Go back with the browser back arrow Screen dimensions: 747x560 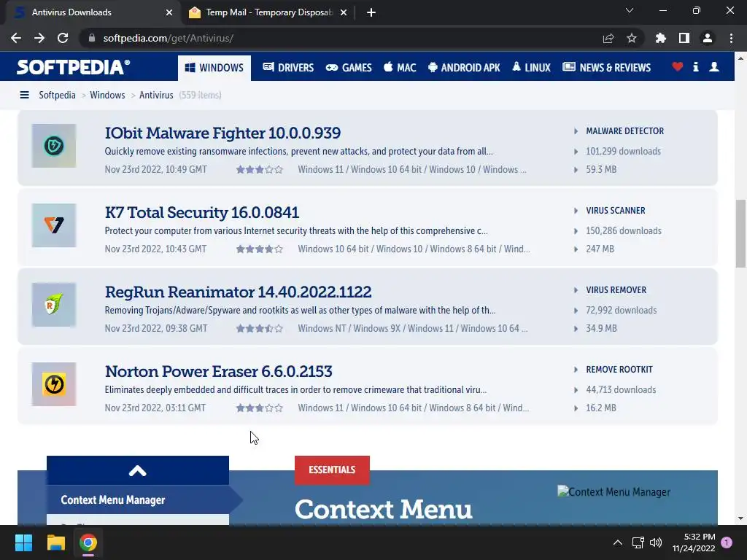click(x=16, y=38)
